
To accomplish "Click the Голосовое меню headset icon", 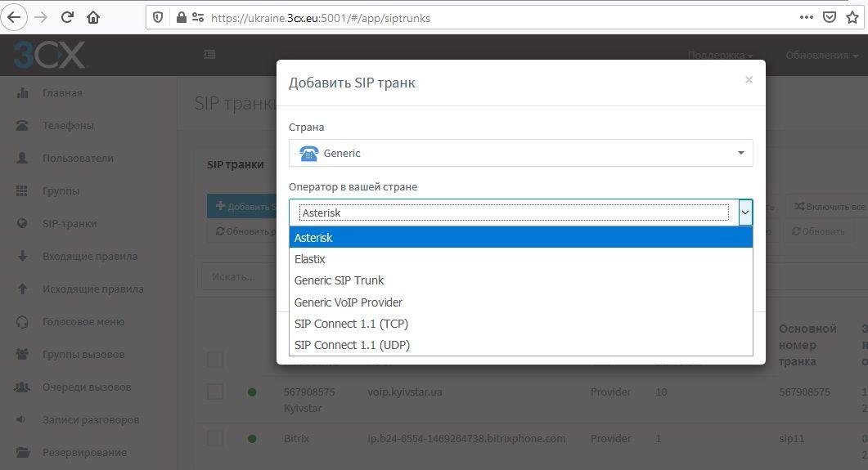I will coord(22,322).
